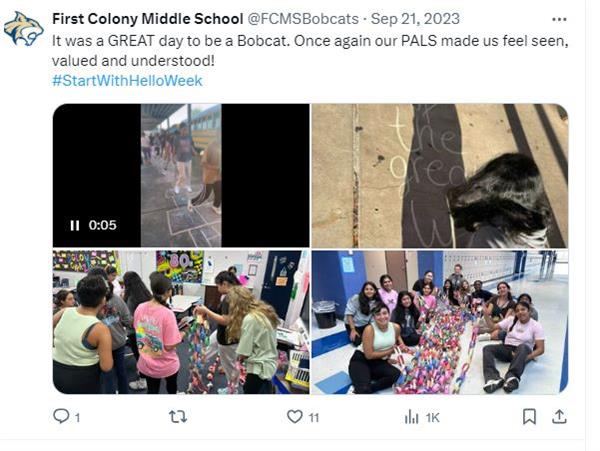Open the #StartWithHelloWeek hashtag

tap(127, 81)
